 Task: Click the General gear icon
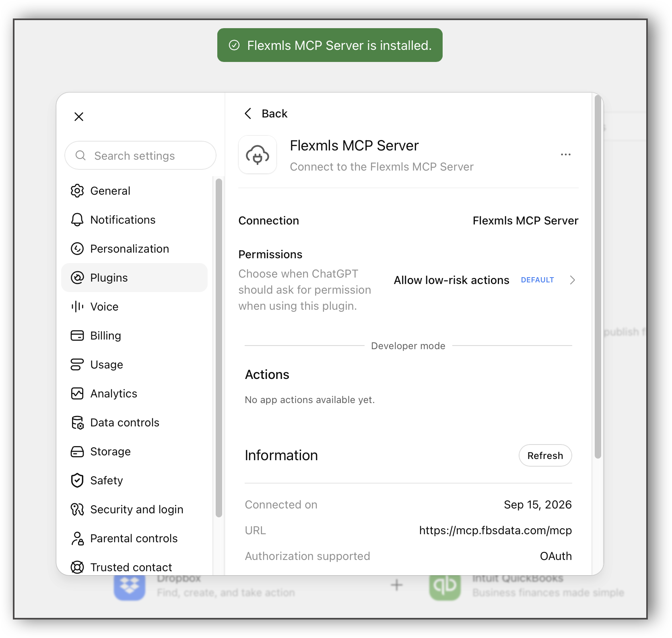click(x=77, y=191)
